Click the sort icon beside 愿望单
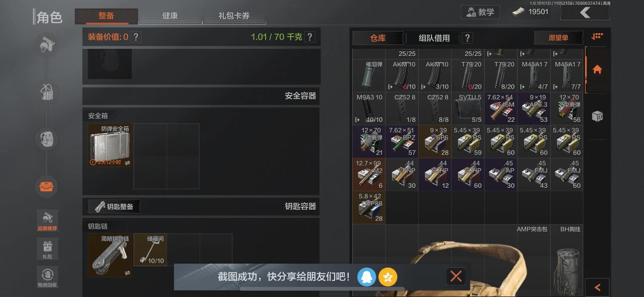 pyautogui.click(x=597, y=37)
